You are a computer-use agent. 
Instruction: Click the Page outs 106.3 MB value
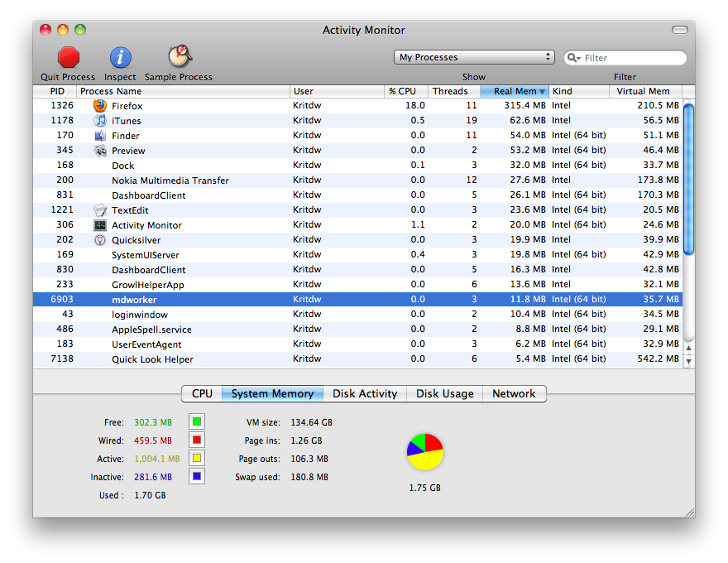pos(309,459)
